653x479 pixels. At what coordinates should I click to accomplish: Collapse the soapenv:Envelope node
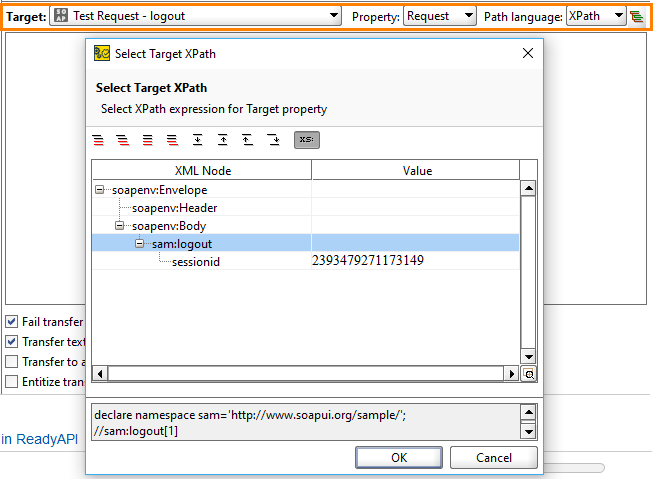(x=99, y=190)
